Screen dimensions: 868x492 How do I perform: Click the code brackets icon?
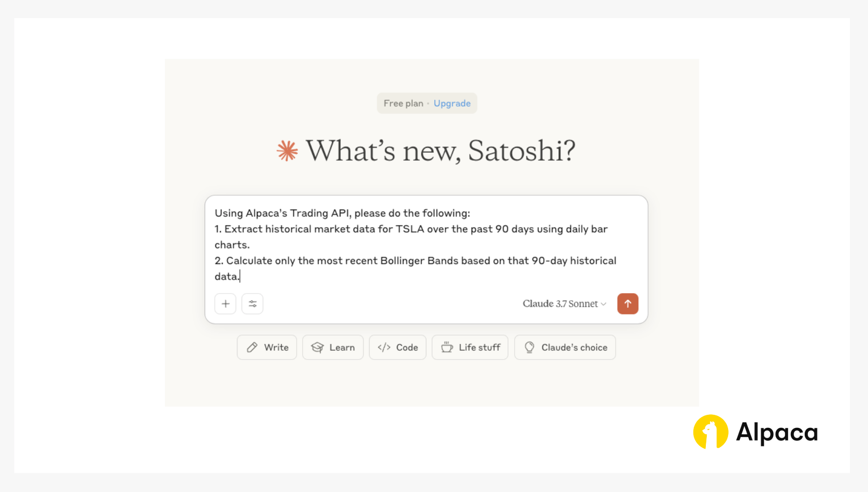coord(384,348)
